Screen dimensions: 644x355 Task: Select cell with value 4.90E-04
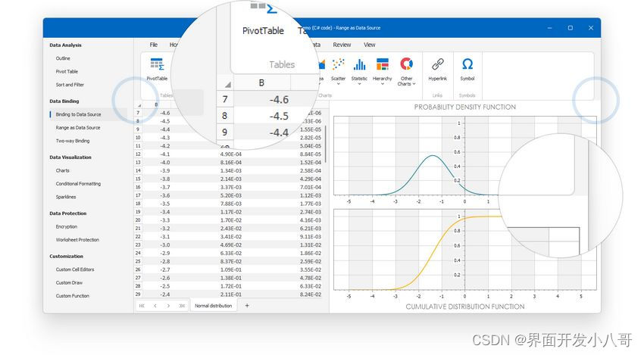pyautogui.click(x=231, y=154)
